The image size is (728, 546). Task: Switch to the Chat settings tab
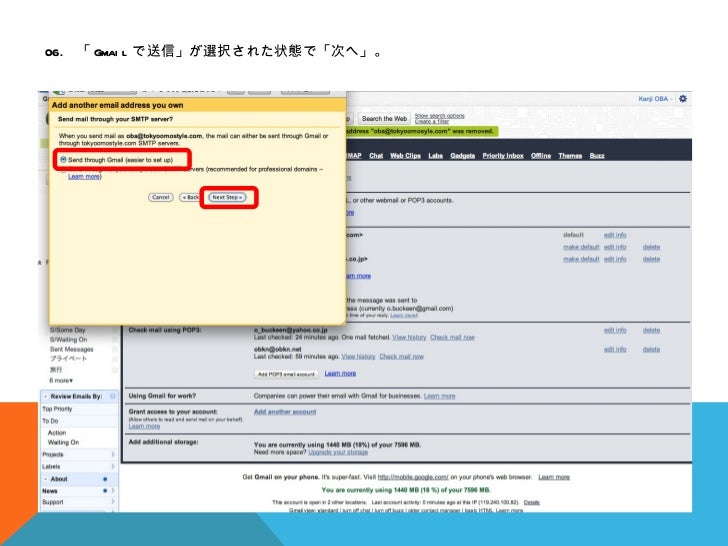(x=376, y=156)
